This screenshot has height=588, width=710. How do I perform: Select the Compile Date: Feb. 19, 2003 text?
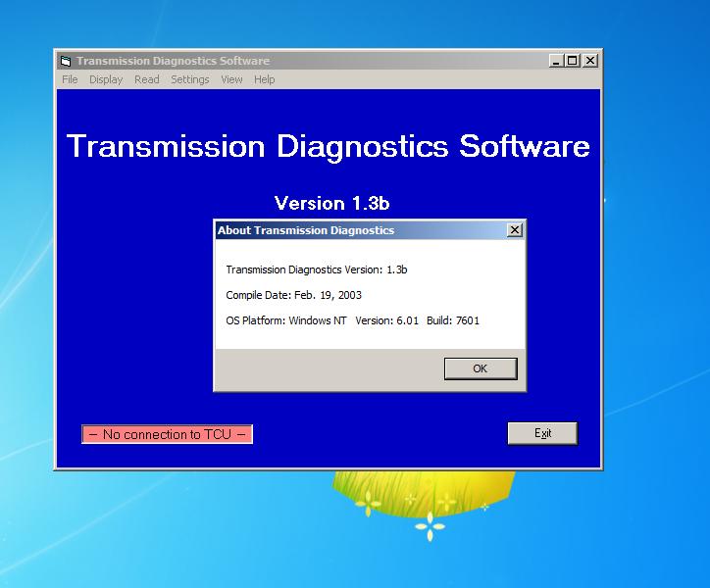(x=294, y=295)
